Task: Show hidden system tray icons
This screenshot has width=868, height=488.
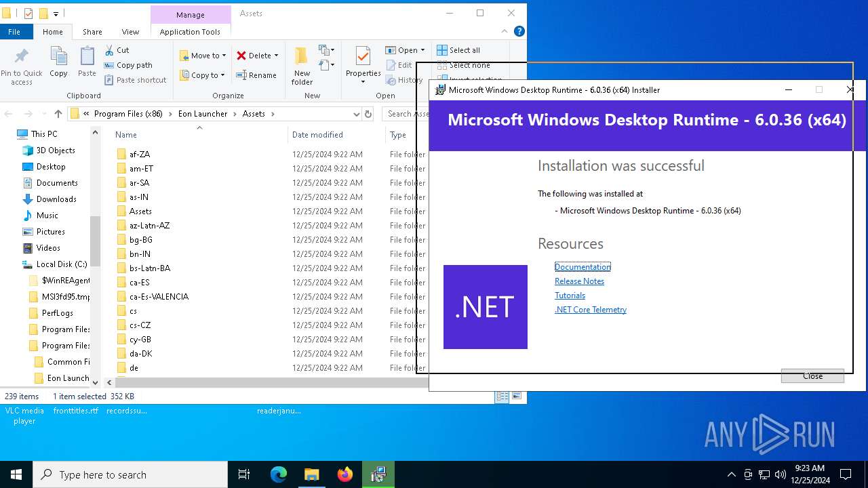Action: point(731,474)
